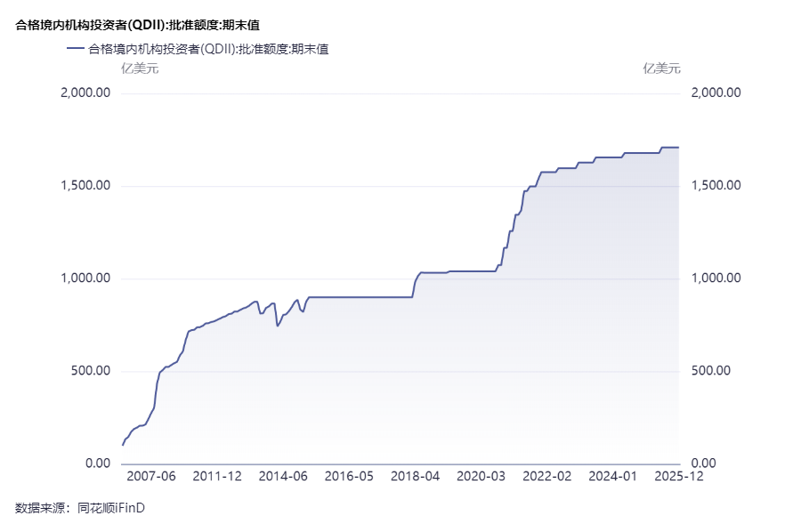The height and width of the screenshot is (532, 801).
Task: Click the 2018-04 x-axis date label
Action: point(416,477)
